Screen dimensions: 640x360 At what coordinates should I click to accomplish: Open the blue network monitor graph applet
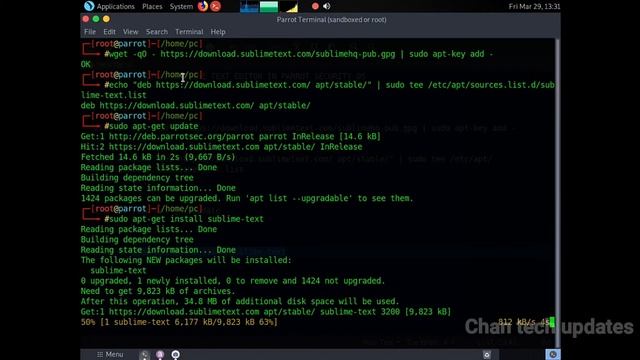point(249,7)
